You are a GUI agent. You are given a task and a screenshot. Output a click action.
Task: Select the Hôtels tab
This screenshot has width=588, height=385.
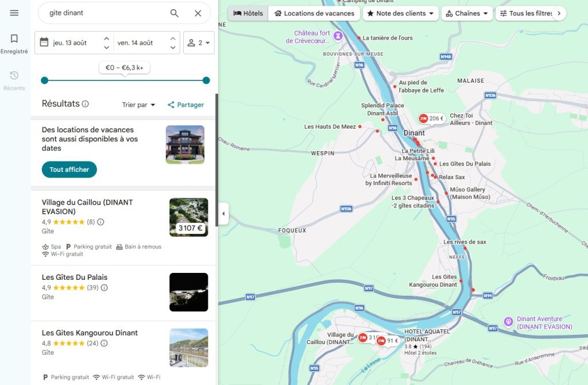click(248, 14)
